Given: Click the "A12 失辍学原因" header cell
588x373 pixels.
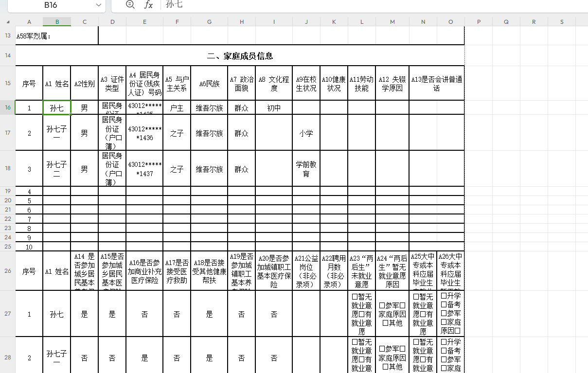Looking at the screenshot, I should (392, 83).
